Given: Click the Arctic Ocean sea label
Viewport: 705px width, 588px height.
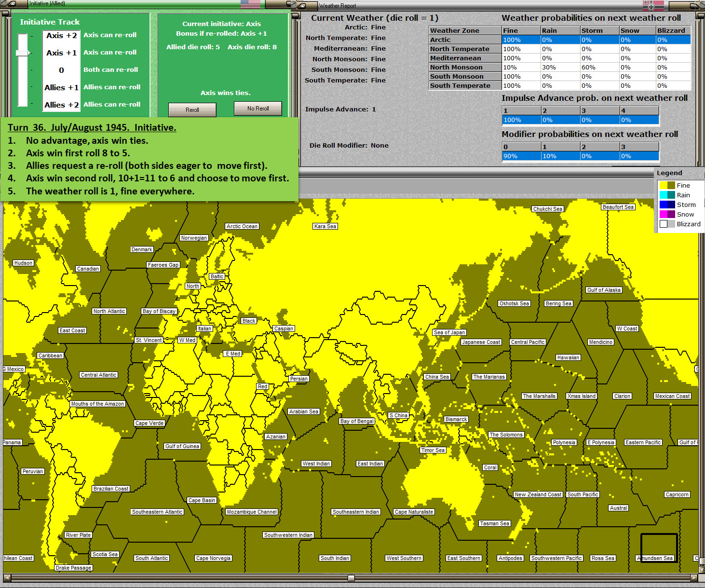Looking at the screenshot, I should click(x=242, y=226).
